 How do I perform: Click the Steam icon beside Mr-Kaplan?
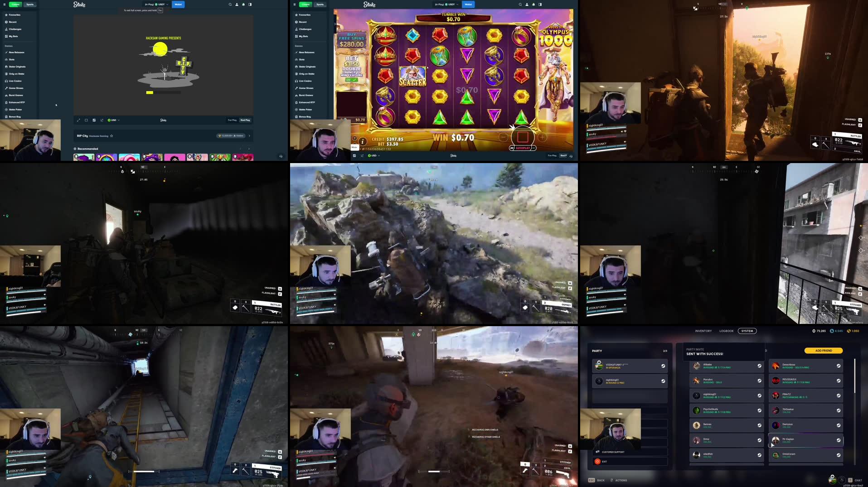pos(838,440)
